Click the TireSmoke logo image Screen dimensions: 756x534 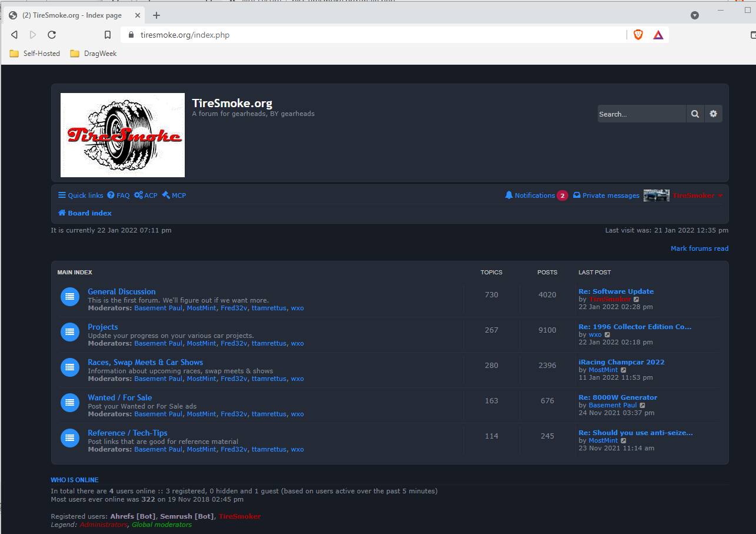pyautogui.click(x=122, y=135)
